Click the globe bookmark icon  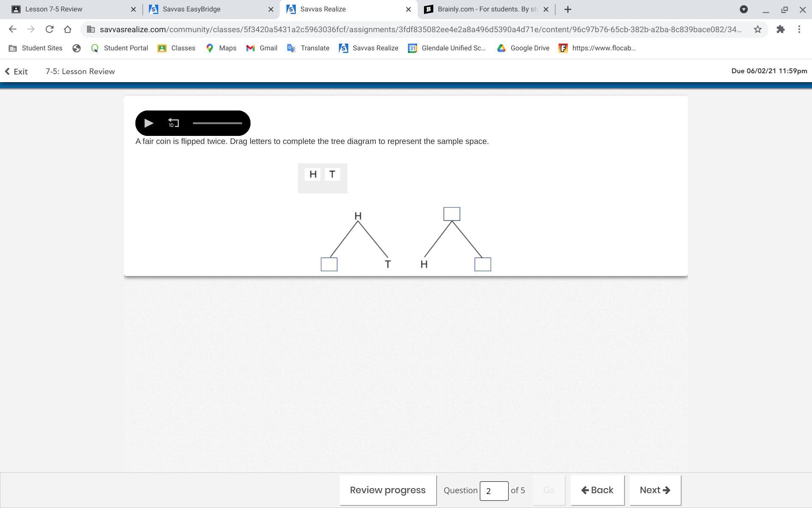76,48
